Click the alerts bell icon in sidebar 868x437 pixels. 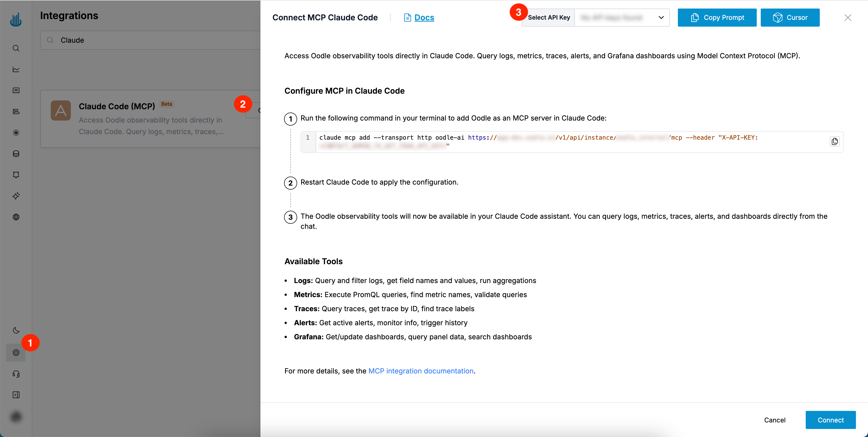pos(16,175)
